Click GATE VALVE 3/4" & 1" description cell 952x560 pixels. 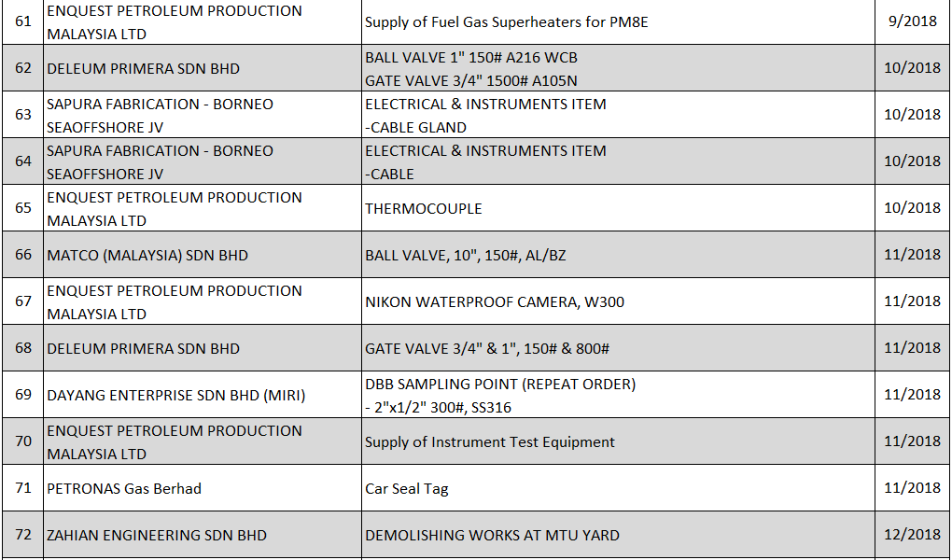point(617,348)
